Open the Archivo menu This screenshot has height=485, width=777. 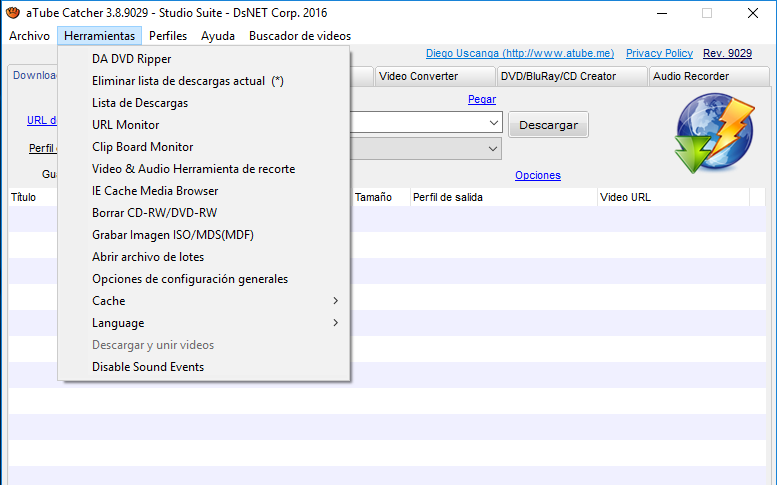click(x=29, y=36)
